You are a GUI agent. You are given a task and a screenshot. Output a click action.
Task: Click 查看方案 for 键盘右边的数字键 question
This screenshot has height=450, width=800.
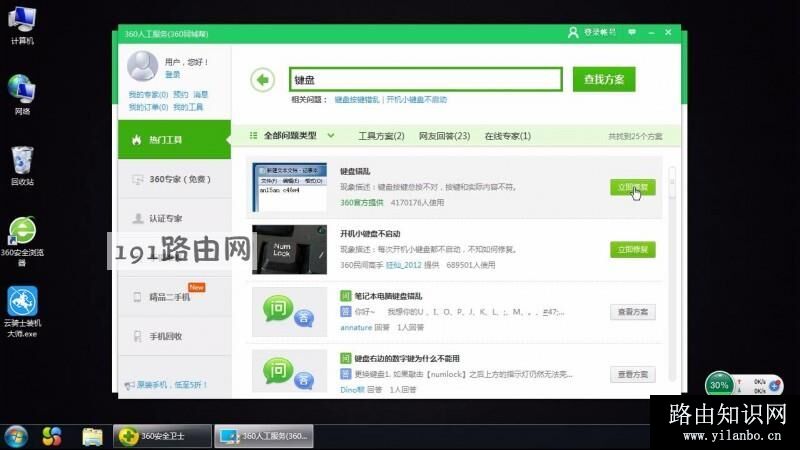633,374
